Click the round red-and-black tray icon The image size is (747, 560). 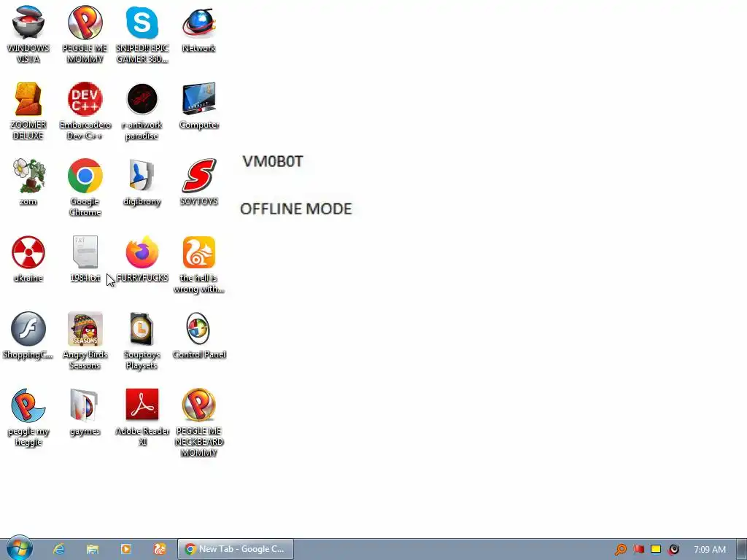[x=673, y=550]
